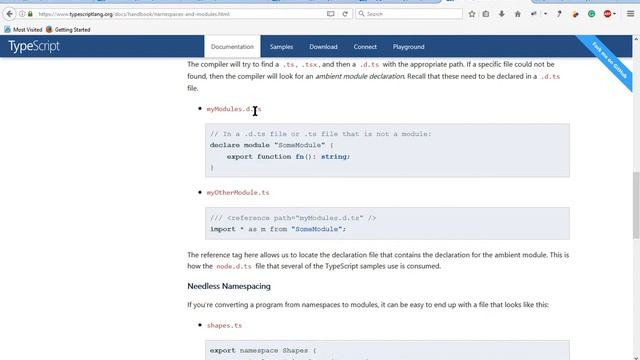Go to the Firefox home page icon
The height and width of the screenshot is (360, 640).
coord(518,14)
